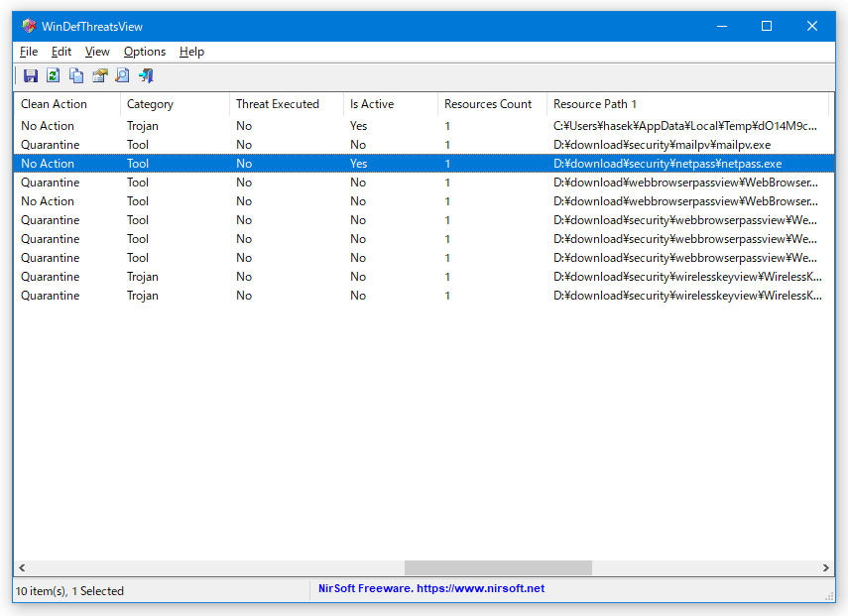This screenshot has width=848, height=616.
Task: Click the Exit toolbar icon
Action: pos(146,75)
